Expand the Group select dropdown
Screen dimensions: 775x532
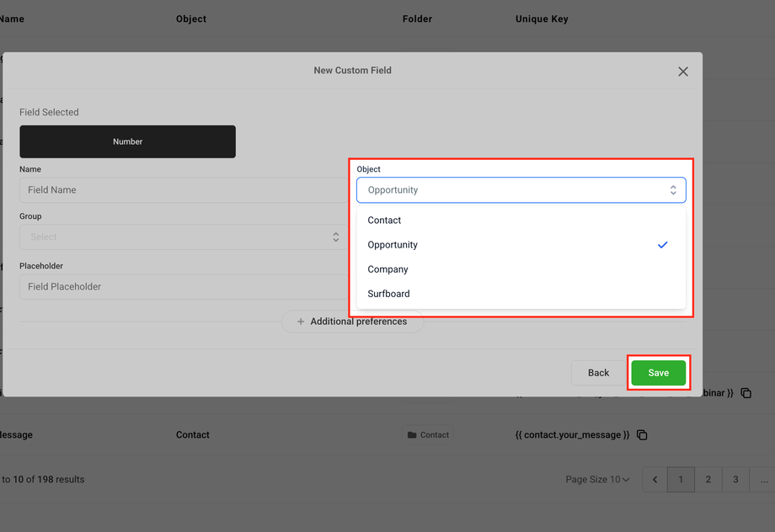pyautogui.click(x=335, y=237)
